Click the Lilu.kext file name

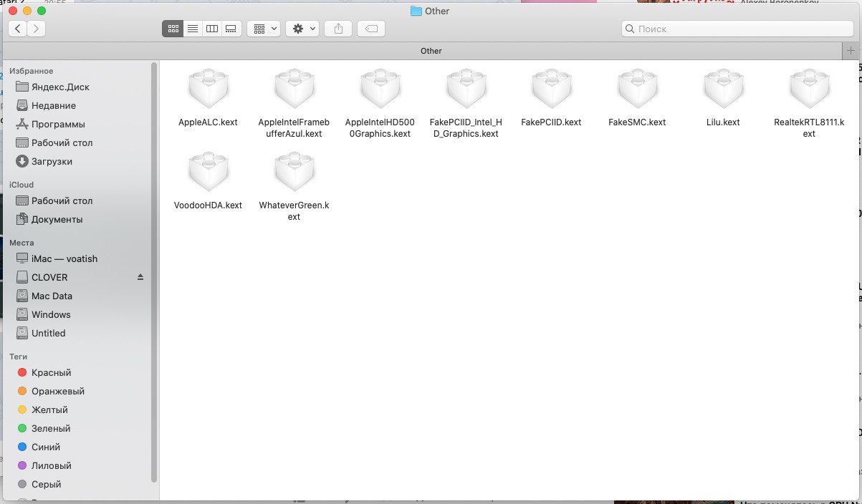[x=723, y=122]
